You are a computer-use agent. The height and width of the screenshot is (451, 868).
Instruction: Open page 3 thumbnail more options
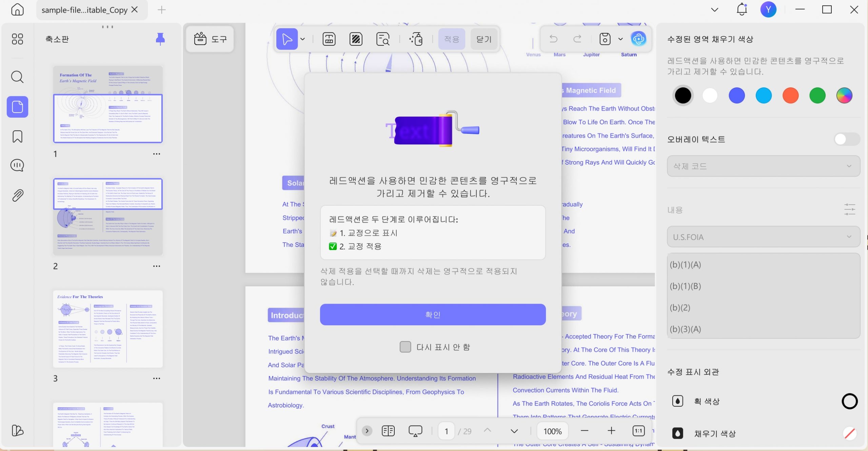pyautogui.click(x=156, y=378)
